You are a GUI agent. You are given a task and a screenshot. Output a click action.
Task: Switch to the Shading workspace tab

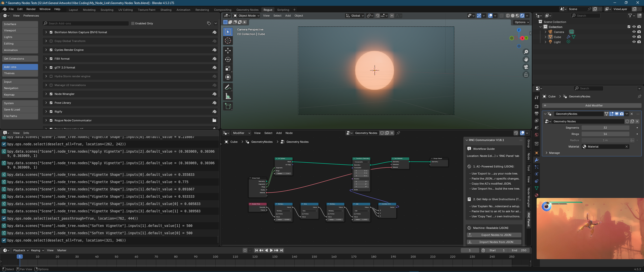pos(166,10)
